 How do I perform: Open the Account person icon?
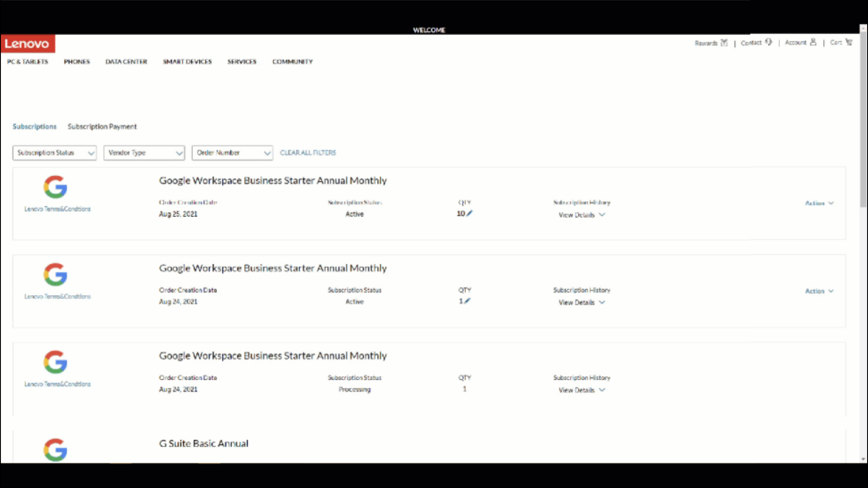tap(813, 42)
